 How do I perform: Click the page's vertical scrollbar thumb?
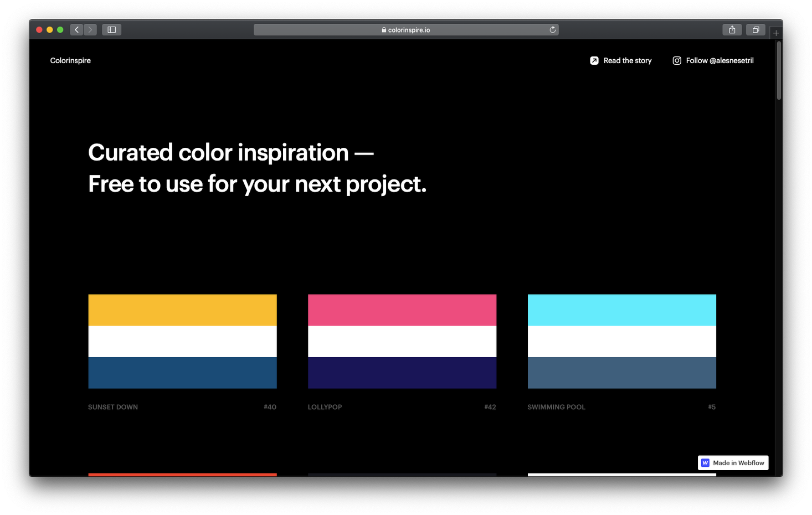point(779,70)
